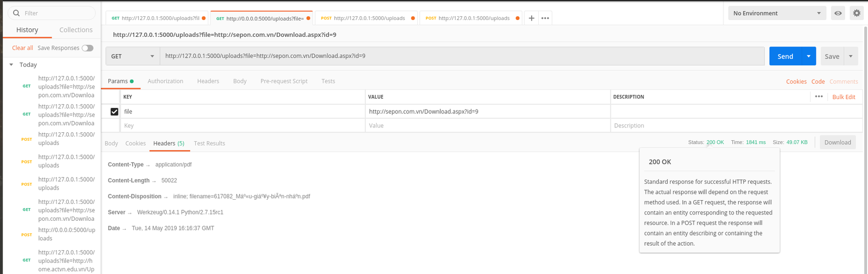868x274 pixels.
Task: Expand the Send button dropdown arrow
Action: [809, 56]
